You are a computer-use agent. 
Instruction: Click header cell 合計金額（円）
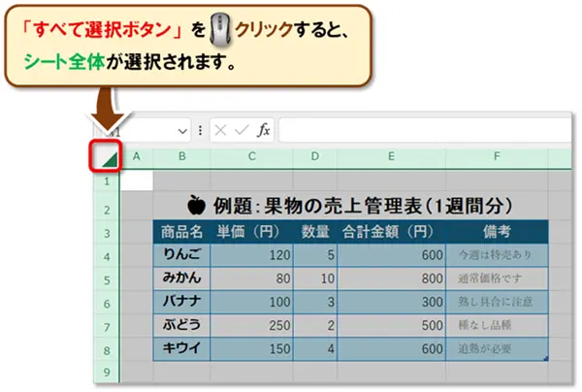click(x=391, y=232)
